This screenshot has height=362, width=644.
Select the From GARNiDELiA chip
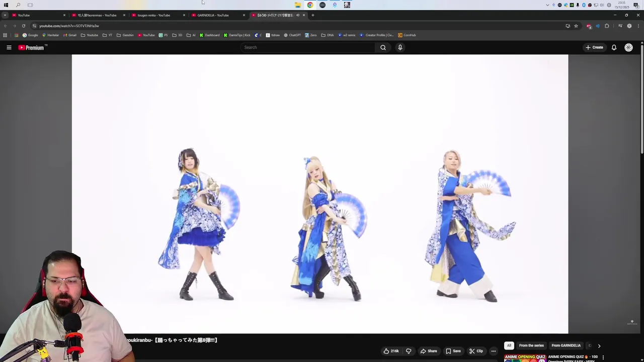(566, 346)
